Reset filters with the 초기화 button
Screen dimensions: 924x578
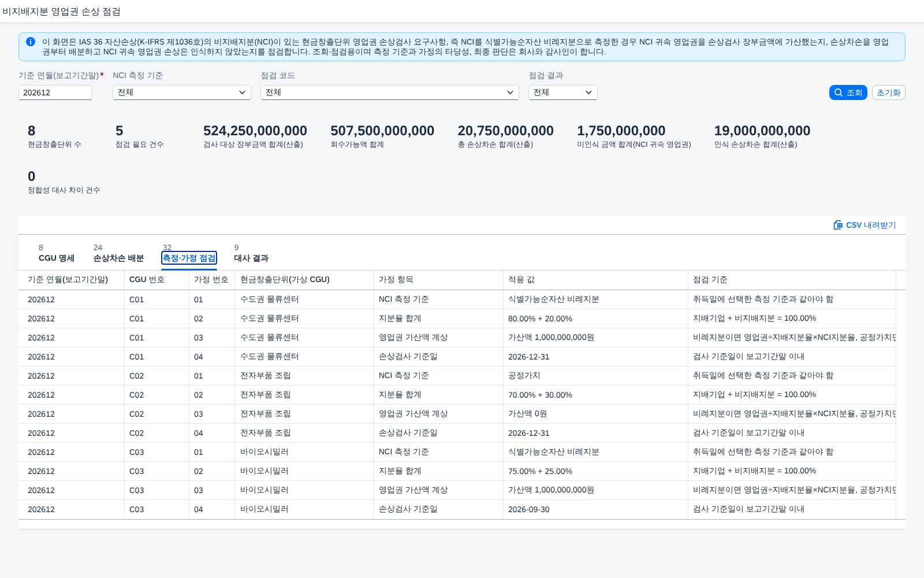tap(888, 92)
